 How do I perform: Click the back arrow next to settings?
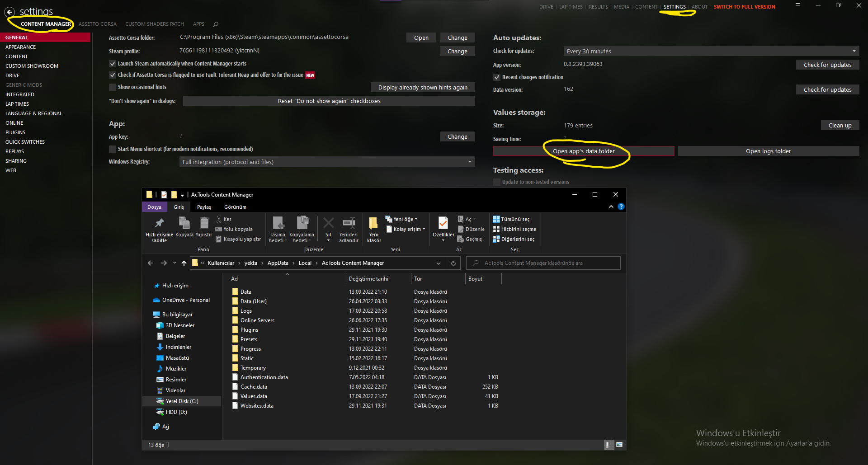coord(9,12)
